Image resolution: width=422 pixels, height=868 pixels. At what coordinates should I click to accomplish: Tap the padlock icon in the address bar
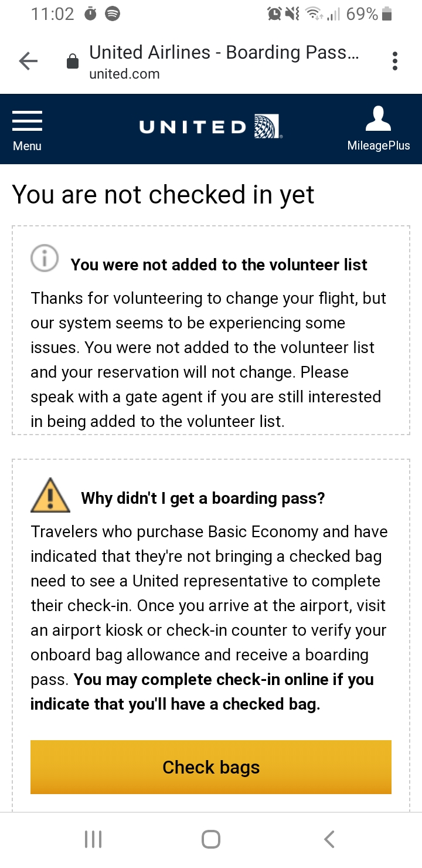coord(72,60)
